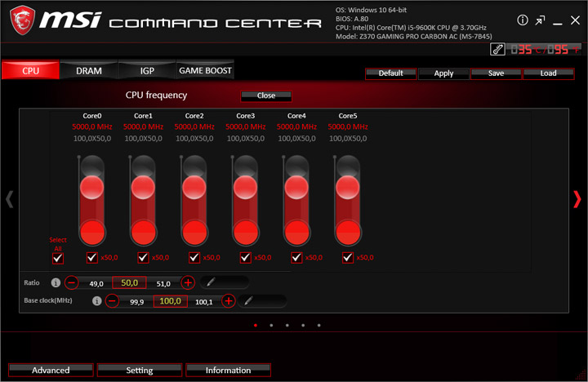
Task: Uncheck the Core2 x50,0 checkbox
Action: coord(194,258)
